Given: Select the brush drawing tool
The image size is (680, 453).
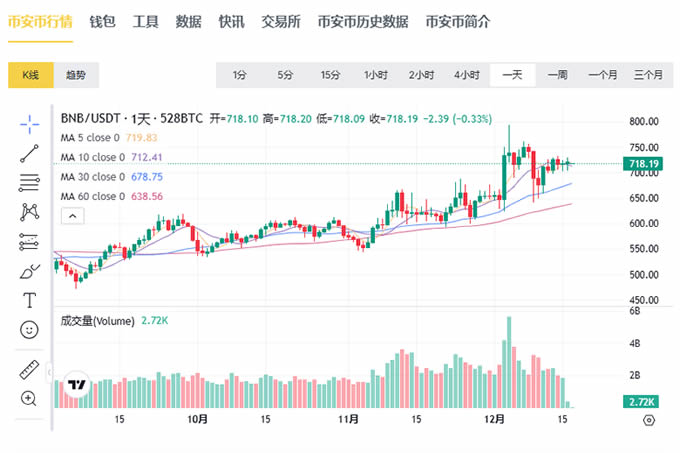Looking at the screenshot, I should point(29,271).
